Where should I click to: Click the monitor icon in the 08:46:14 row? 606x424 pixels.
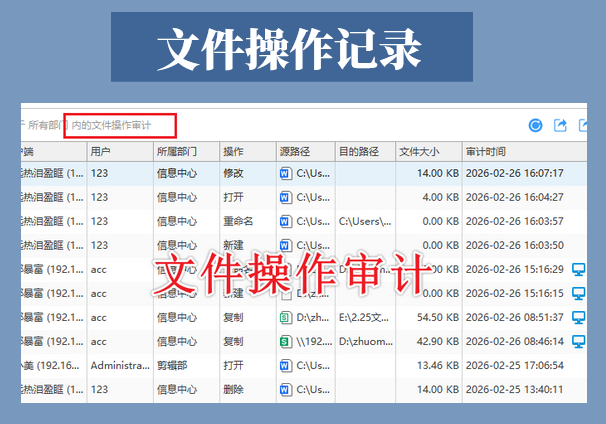pos(579,341)
